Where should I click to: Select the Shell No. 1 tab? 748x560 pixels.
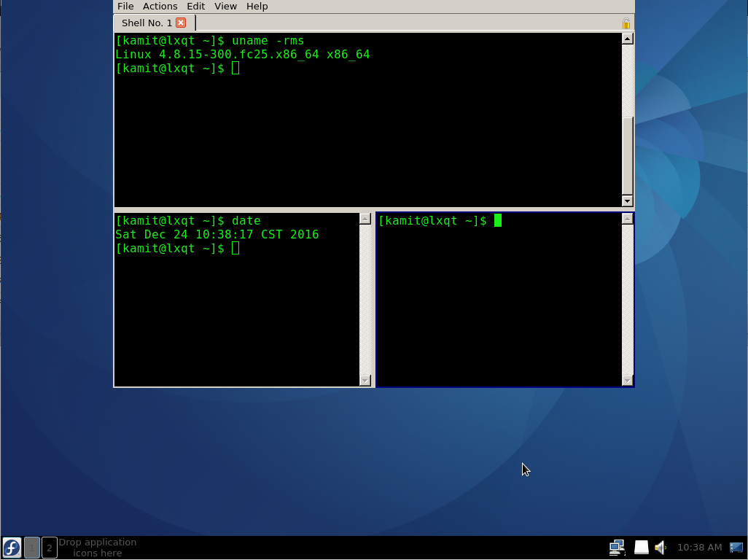click(146, 23)
